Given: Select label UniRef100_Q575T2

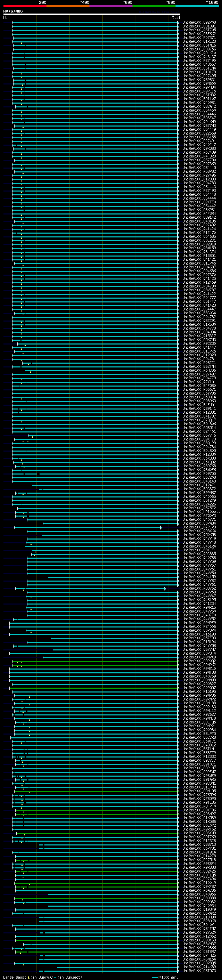Looking at the screenshot, I should point(199,508).
